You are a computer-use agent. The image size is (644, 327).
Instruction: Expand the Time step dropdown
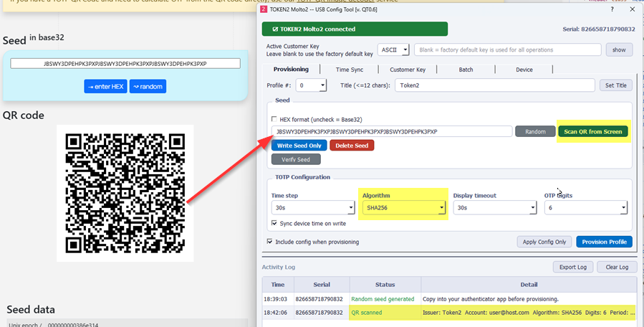click(x=312, y=208)
